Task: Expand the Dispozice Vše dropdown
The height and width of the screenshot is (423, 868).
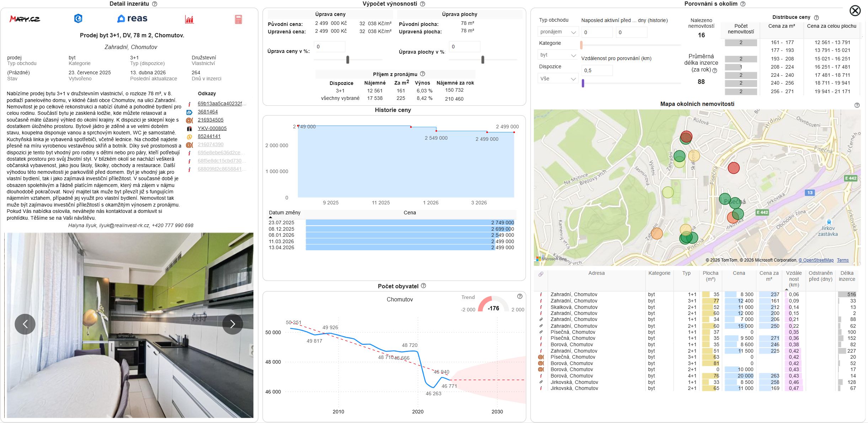Action: (x=558, y=79)
